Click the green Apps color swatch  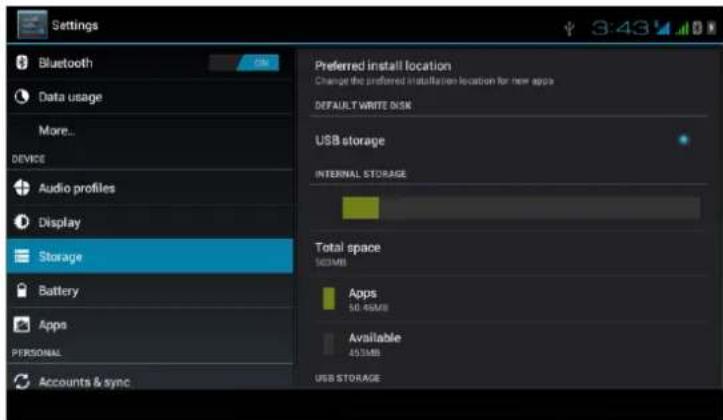329,298
